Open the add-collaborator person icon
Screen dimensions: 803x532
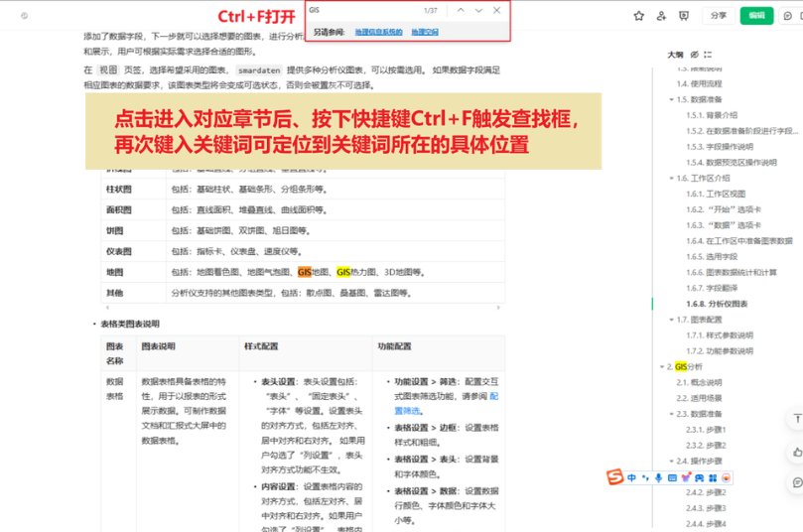click(x=661, y=16)
